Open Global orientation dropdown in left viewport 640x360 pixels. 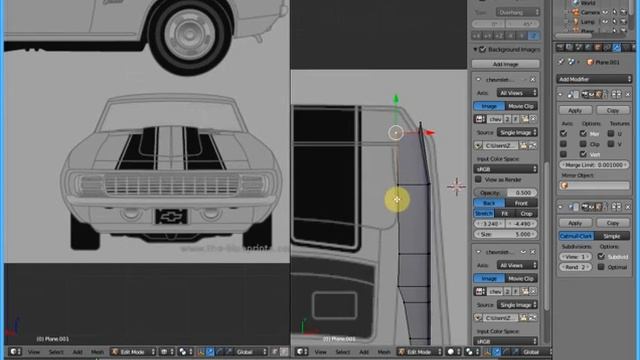tap(251, 351)
